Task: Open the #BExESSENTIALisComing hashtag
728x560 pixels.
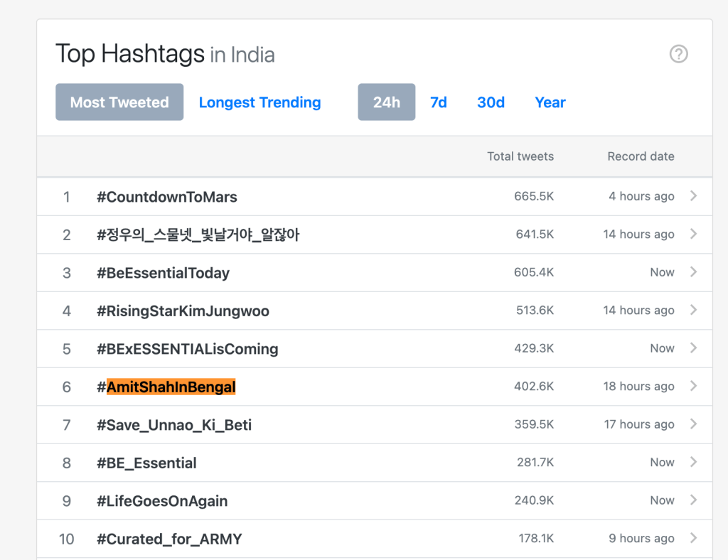Action: [x=188, y=349]
